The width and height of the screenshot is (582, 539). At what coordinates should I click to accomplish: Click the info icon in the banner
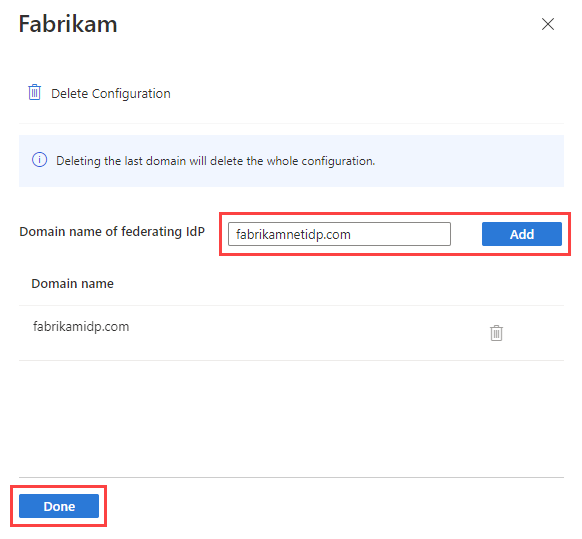click(39, 160)
